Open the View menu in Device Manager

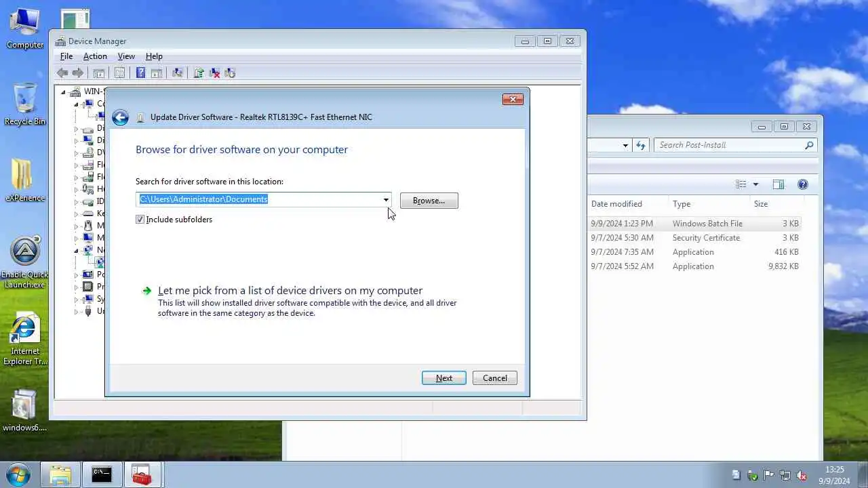126,56
